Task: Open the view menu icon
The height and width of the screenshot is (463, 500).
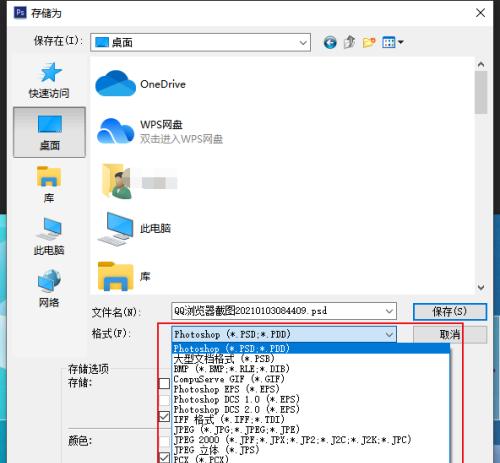Action: click(x=393, y=42)
